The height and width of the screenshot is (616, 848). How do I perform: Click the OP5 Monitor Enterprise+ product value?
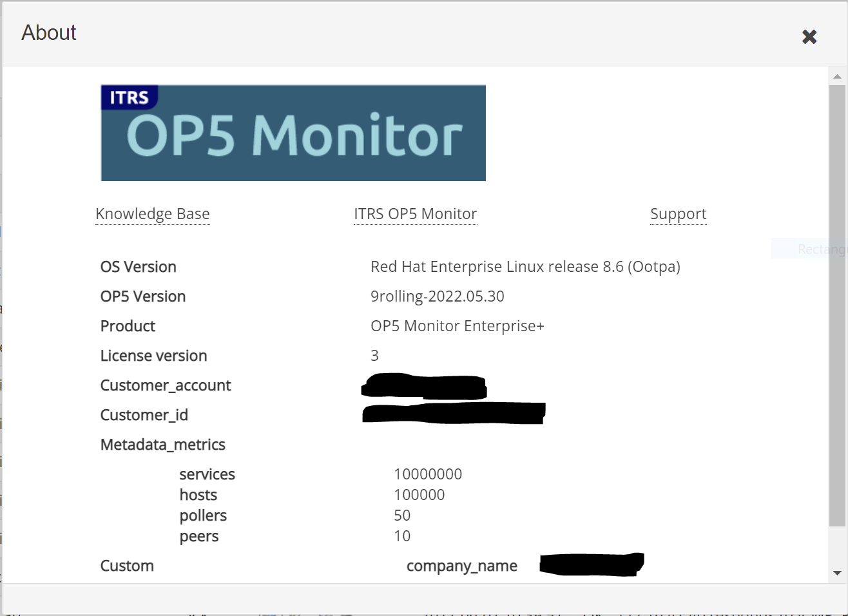pyautogui.click(x=458, y=326)
